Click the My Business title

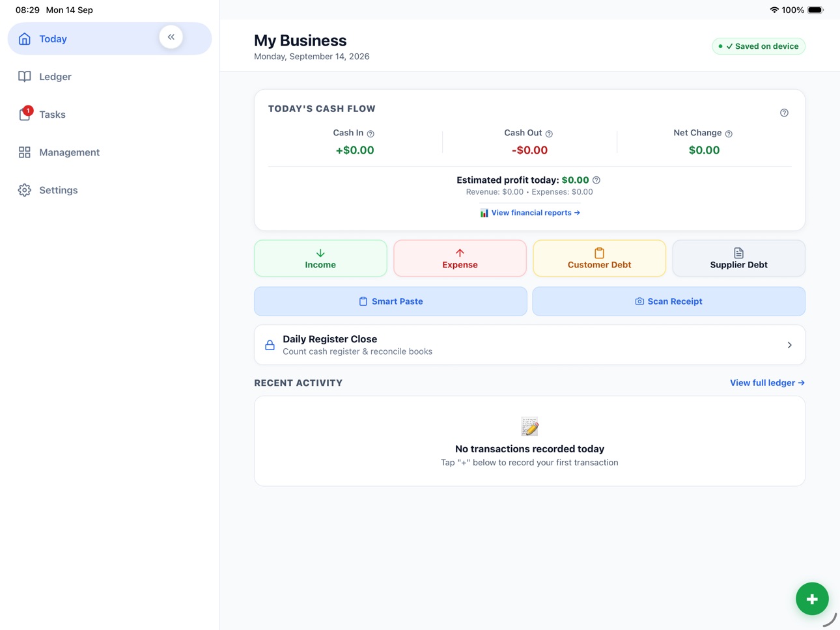(300, 40)
